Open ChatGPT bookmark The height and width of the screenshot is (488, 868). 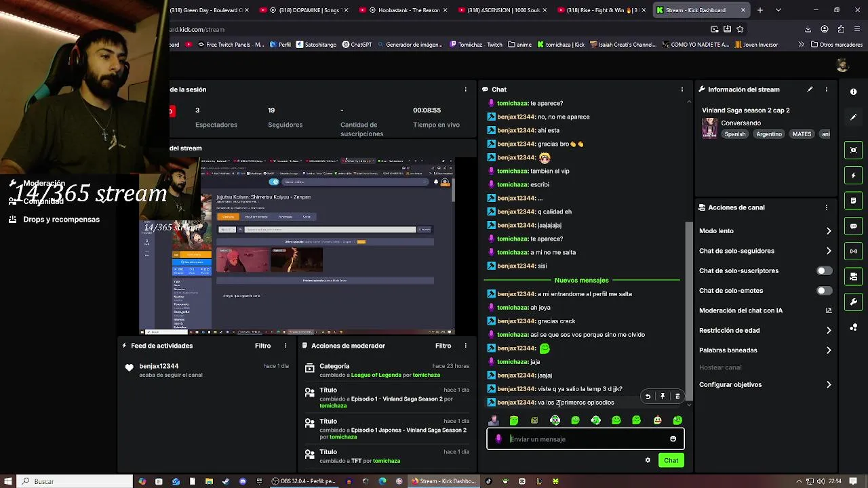coord(357,45)
